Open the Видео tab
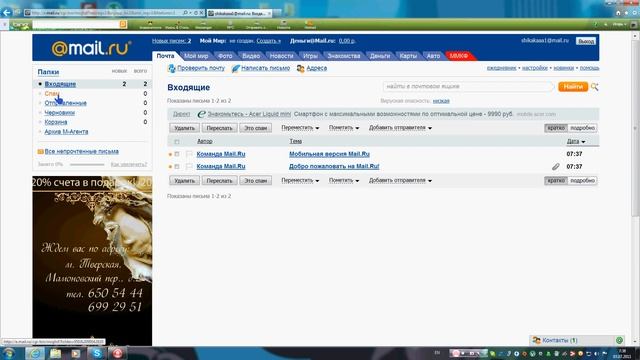The height and width of the screenshot is (360, 640). [x=251, y=56]
